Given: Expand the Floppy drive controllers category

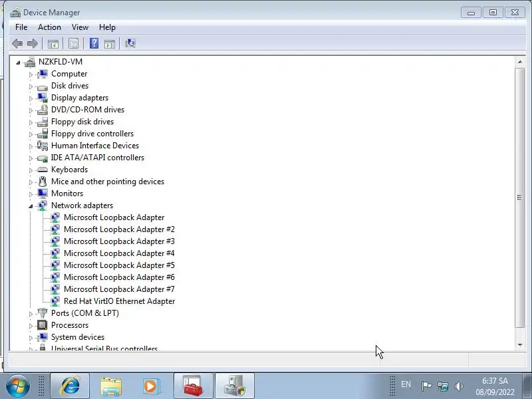Looking at the screenshot, I should pos(31,134).
